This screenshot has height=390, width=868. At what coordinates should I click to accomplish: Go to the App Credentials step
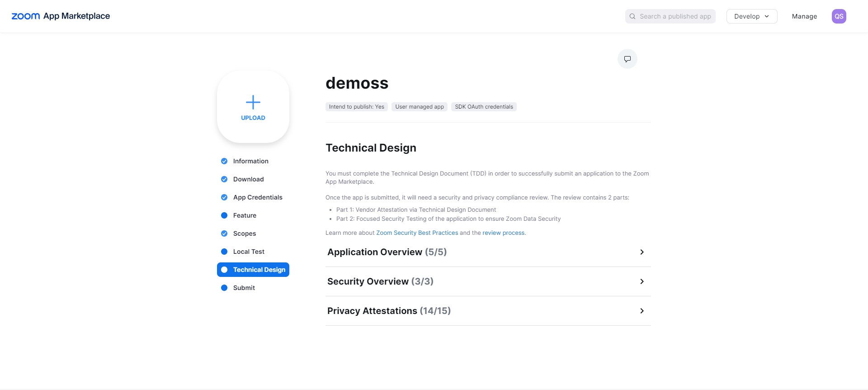click(258, 197)
